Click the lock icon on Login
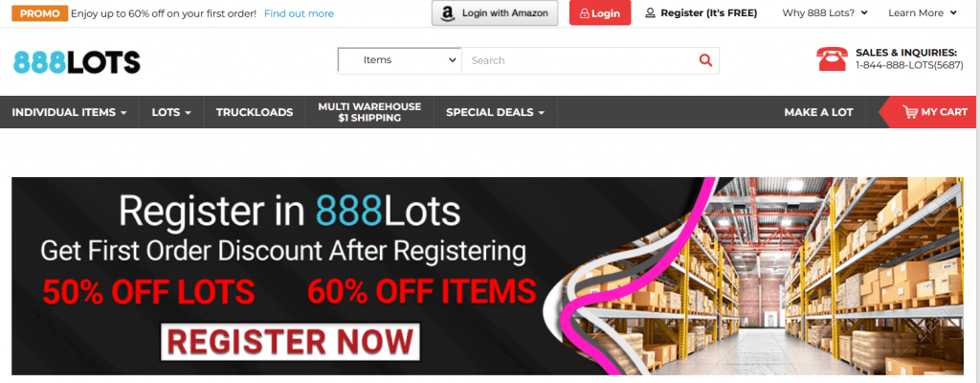The height and width of the screenshot is (383, 980). [585, 13]
